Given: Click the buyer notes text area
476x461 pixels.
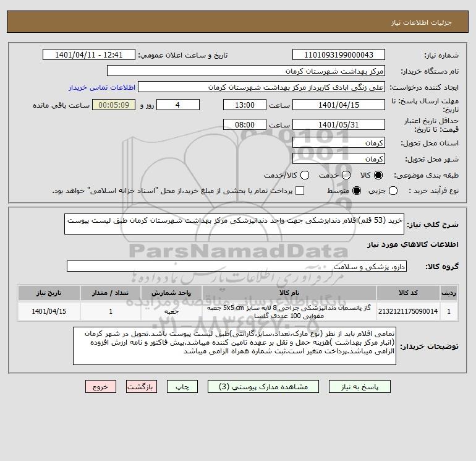Looking at the screenshot, I should 234,346.
